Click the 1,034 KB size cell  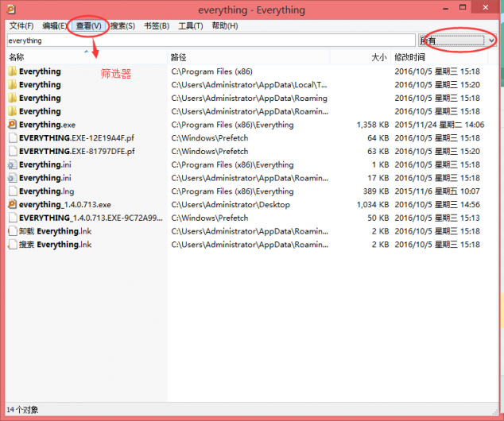pyautogui.click(x=373, y=205)
